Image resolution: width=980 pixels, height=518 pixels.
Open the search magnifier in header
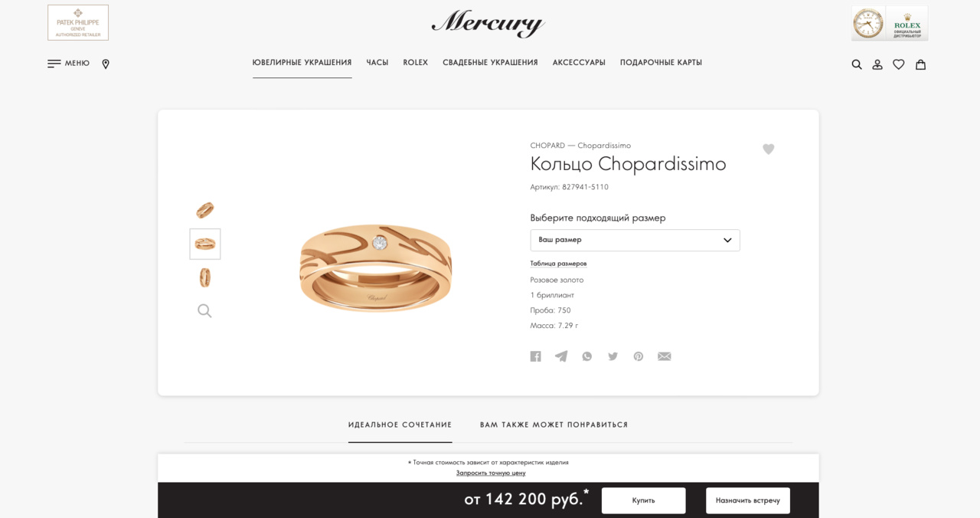(857, 64)
